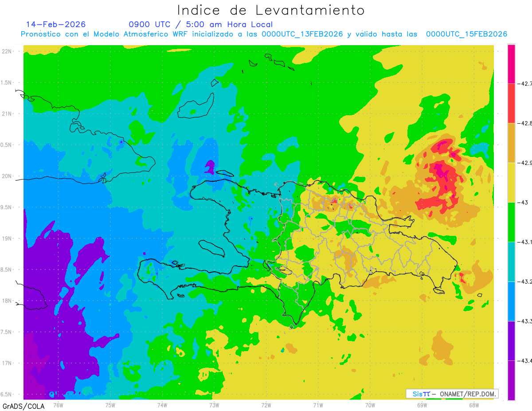Select the "14-Feb-2026" date label
The width and height of the screenshot is (532, 411).
coord(56,24)
